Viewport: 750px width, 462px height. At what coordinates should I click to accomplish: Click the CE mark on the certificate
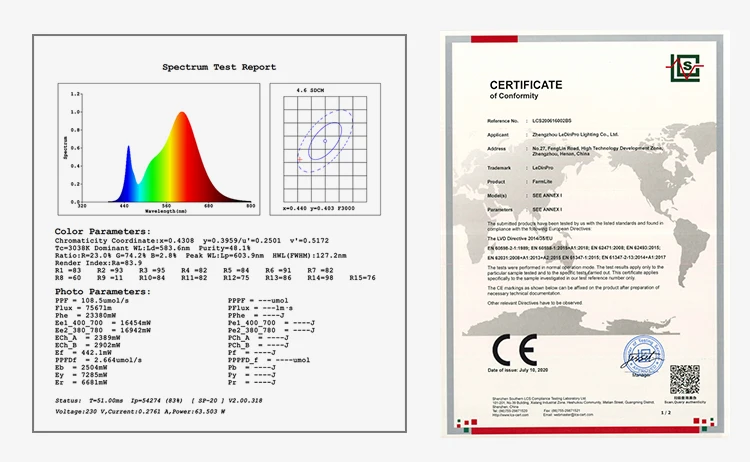coord(514,350)
